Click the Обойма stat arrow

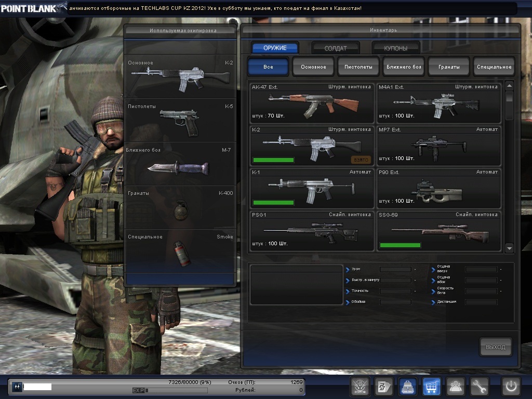(348, 302)
